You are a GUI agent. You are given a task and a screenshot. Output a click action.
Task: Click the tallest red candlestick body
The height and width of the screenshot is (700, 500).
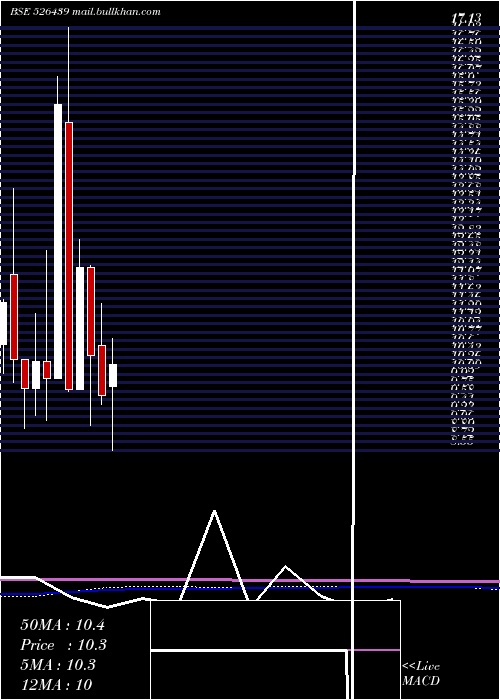69,256
